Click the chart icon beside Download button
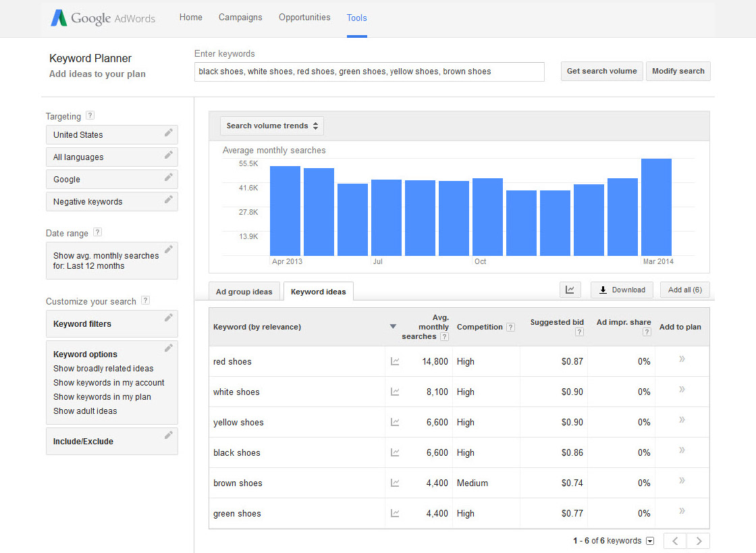 [570, 290]
